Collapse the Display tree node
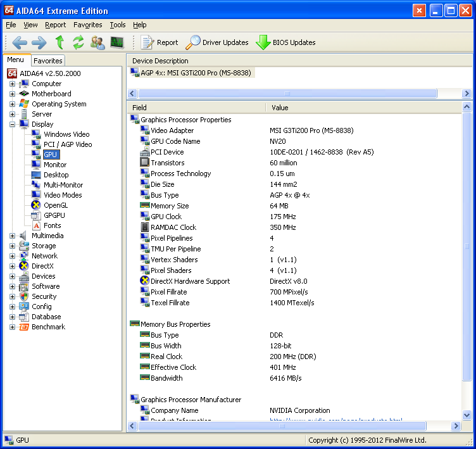476x449 pixels. [12, 124]
